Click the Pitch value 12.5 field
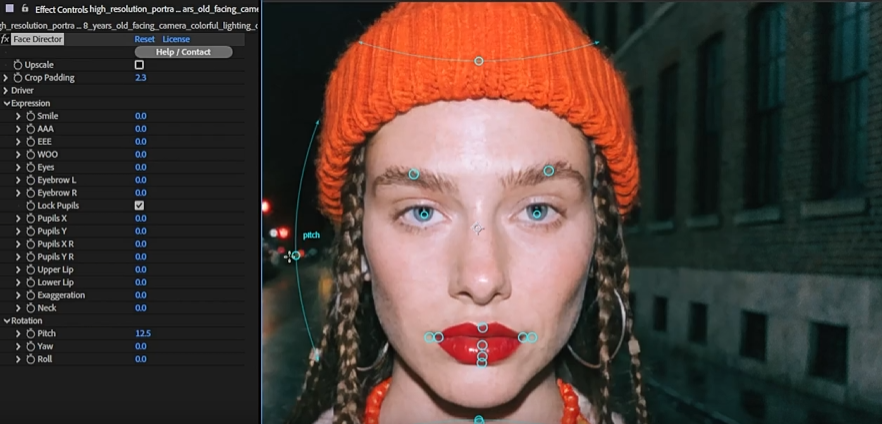The width and height of the screenshot is (882, 424). click(143, 333)
